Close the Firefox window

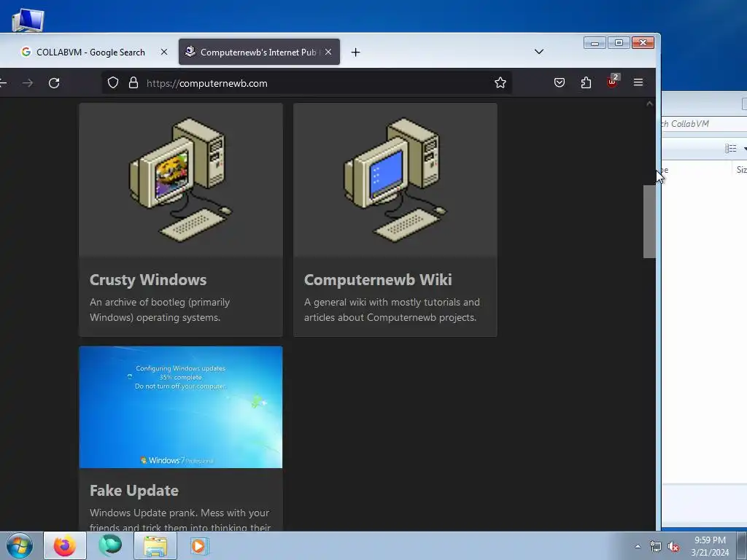point(643,43)
